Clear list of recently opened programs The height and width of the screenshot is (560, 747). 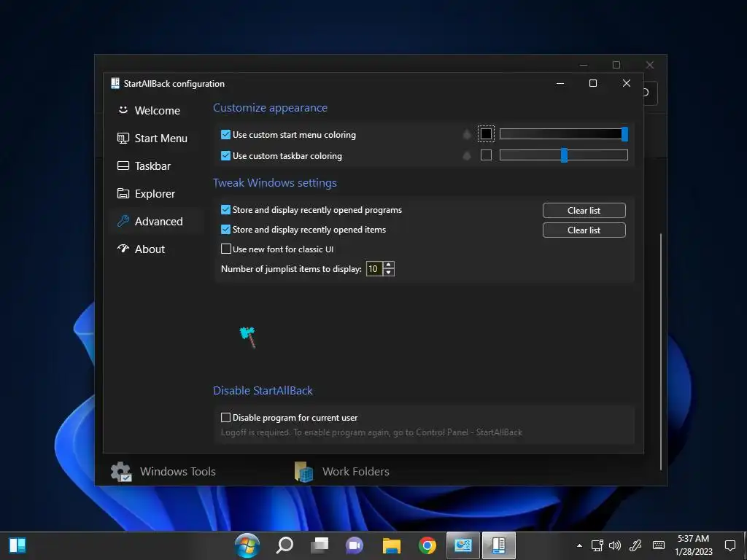pos(584,211)
